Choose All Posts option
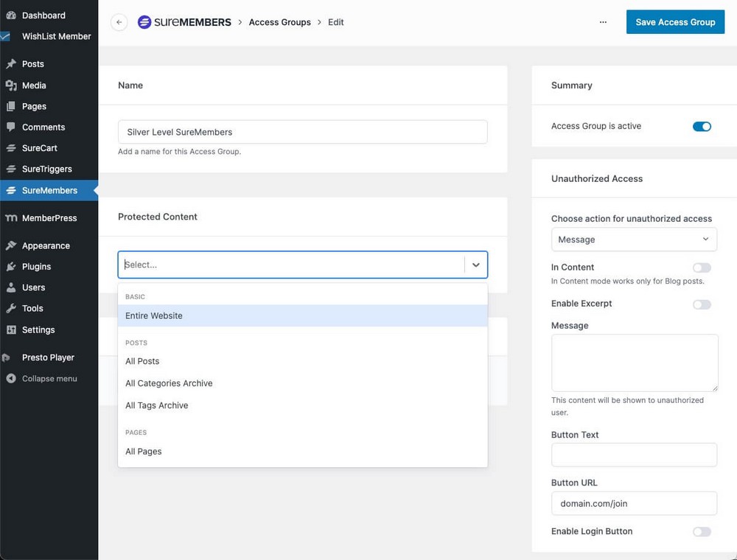 303,361
